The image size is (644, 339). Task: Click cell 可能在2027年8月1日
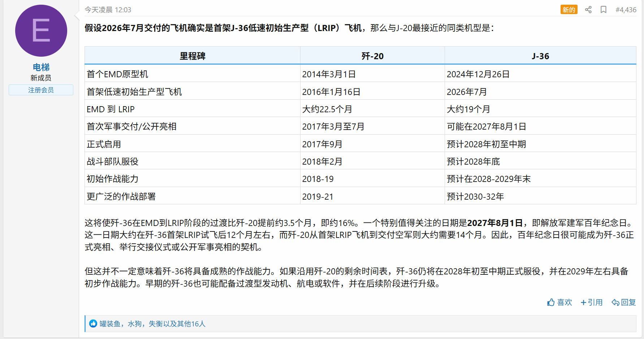click(x=540, y=126)
